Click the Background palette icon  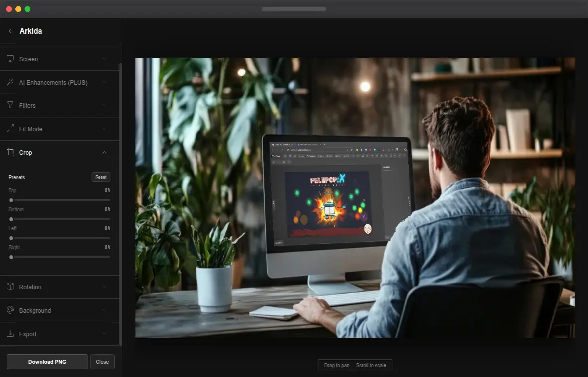(10, 310)
